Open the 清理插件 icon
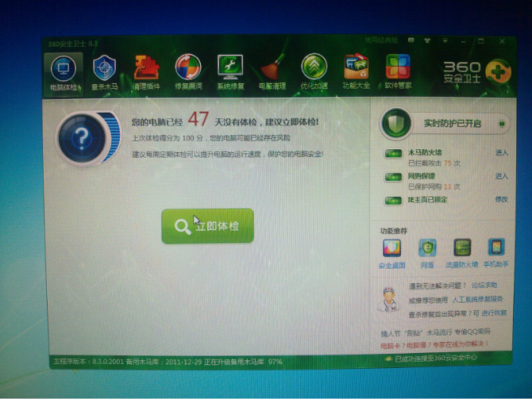The image size is (532, 399). tap(146, 72)
